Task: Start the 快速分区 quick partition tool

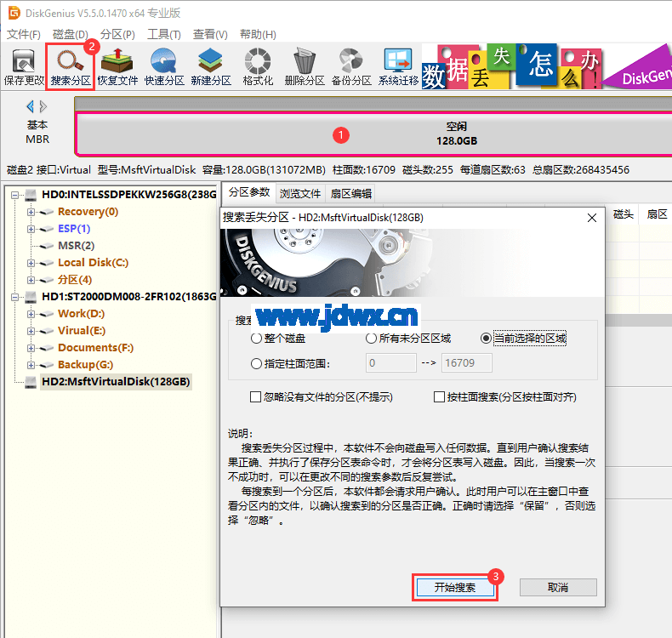Action: click(164, 67)
